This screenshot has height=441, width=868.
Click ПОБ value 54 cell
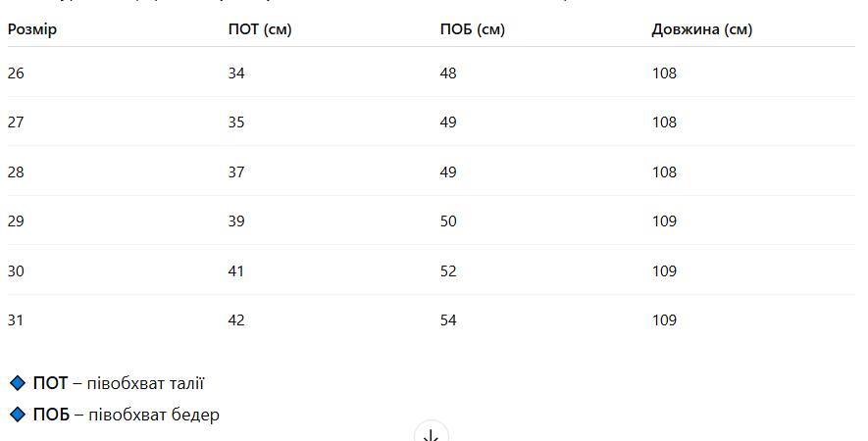(x=448, y=320)
